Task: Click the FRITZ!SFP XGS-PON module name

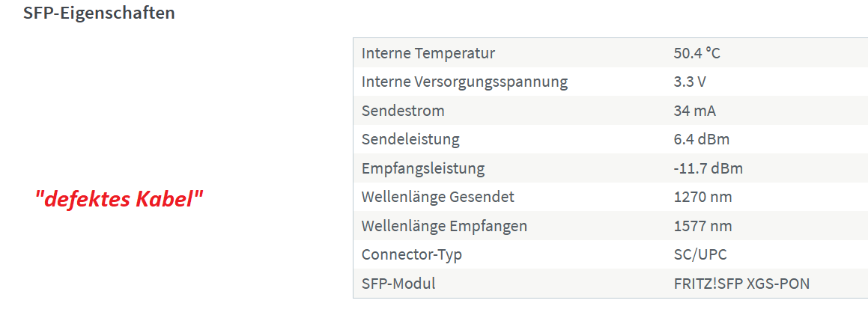Action: tap(741, 284)
